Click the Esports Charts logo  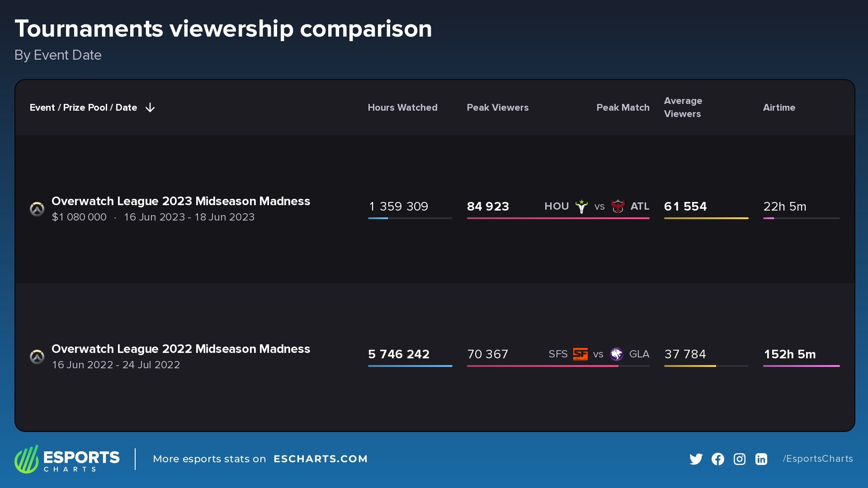(67, 459)
